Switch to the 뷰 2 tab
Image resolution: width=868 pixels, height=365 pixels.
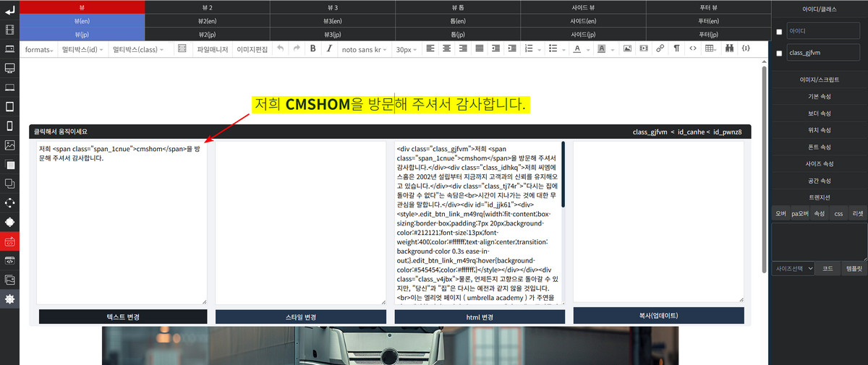point(207,7)
